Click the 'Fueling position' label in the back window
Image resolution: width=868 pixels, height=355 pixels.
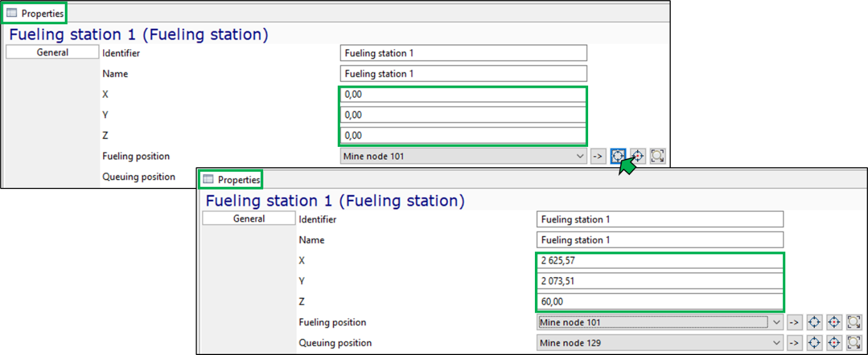[x=136, y=156]
